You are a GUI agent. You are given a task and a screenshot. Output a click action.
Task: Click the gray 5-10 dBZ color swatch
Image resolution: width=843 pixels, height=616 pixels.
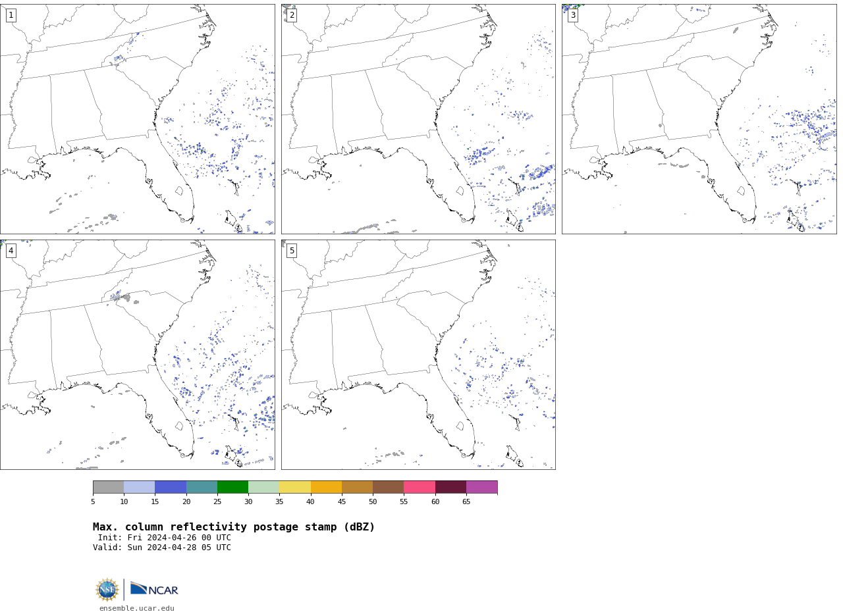tap(108, 487)
